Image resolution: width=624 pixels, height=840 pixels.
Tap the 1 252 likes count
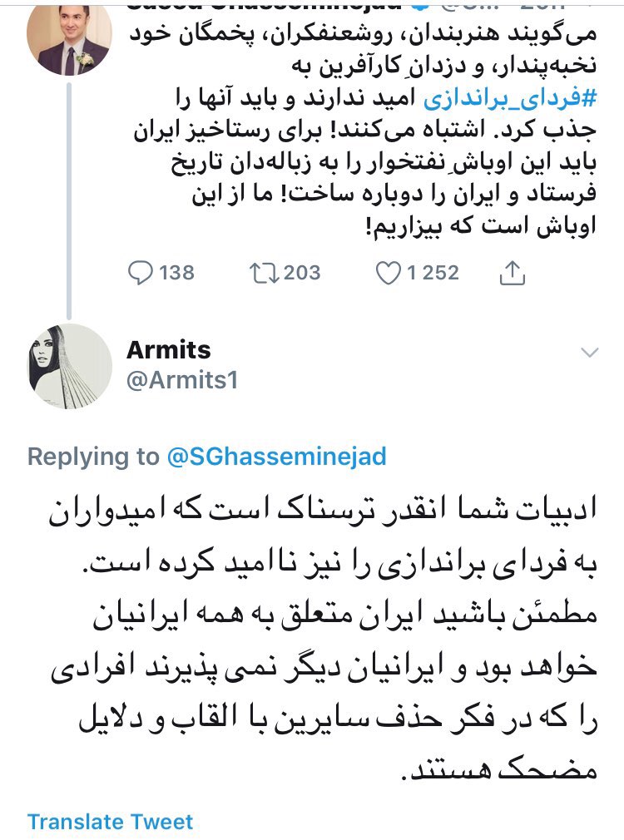coord(433,273)
